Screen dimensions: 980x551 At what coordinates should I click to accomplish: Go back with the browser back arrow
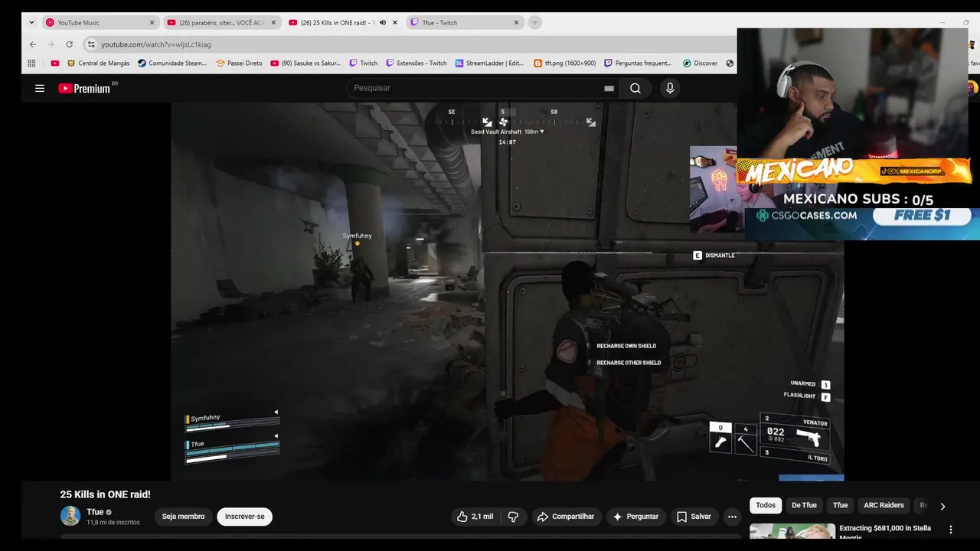pos(32,44)
